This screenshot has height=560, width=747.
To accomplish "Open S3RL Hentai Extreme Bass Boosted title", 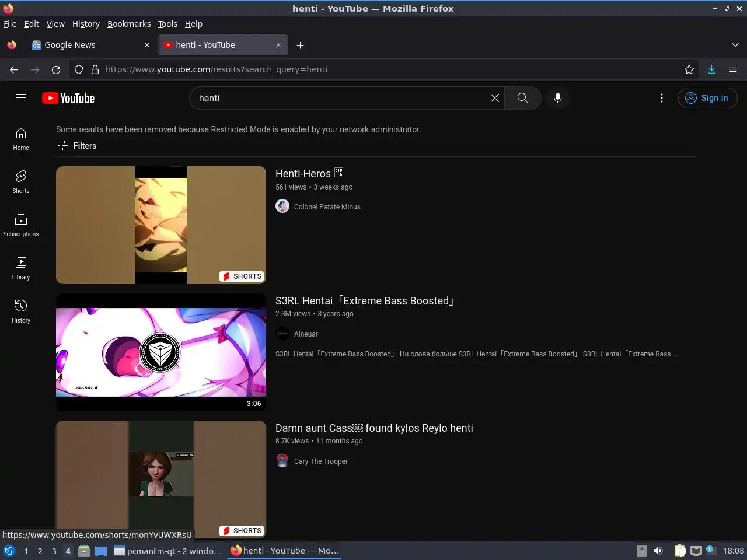I will [x=365, y=301].
